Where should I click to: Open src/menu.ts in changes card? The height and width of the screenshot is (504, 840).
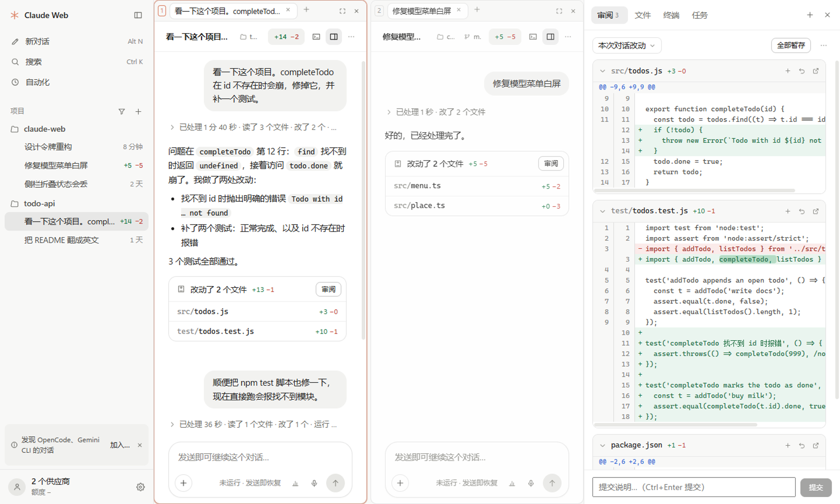point(477,186)
